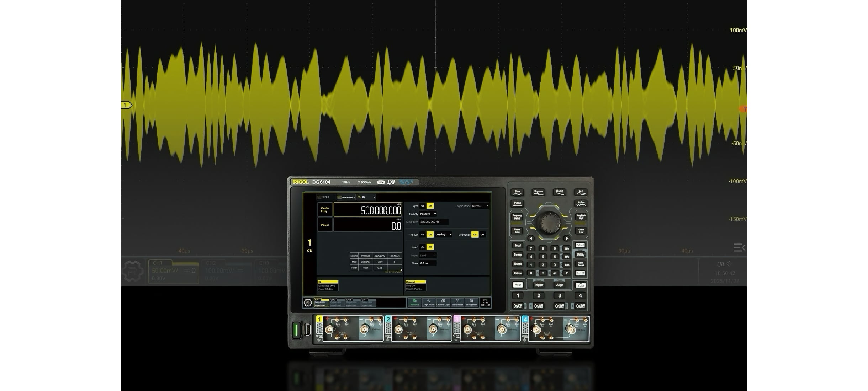
Task: Tap the decimal point key on keypad
Action: click(542, 273)
